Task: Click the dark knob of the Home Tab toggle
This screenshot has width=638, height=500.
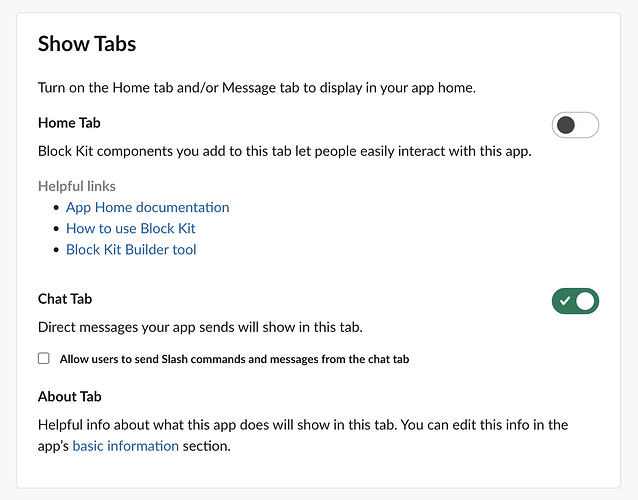Action: [x=566, y=125]
